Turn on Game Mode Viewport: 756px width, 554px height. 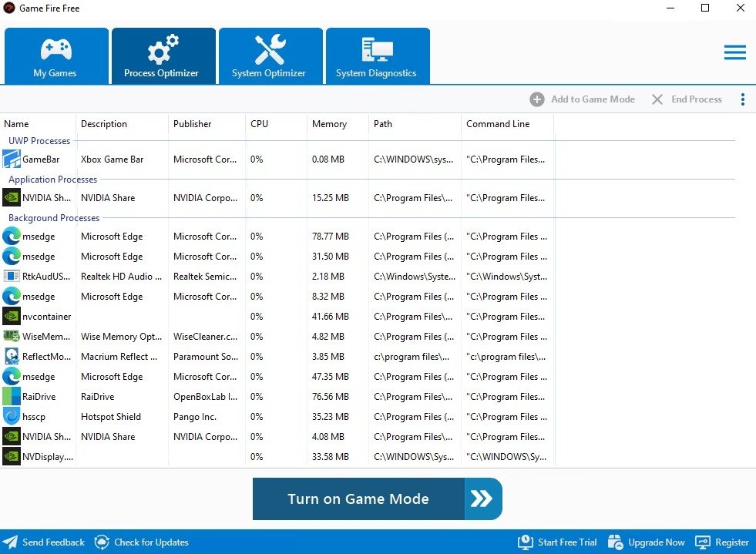pyautogui.click(x=377, y=499)
